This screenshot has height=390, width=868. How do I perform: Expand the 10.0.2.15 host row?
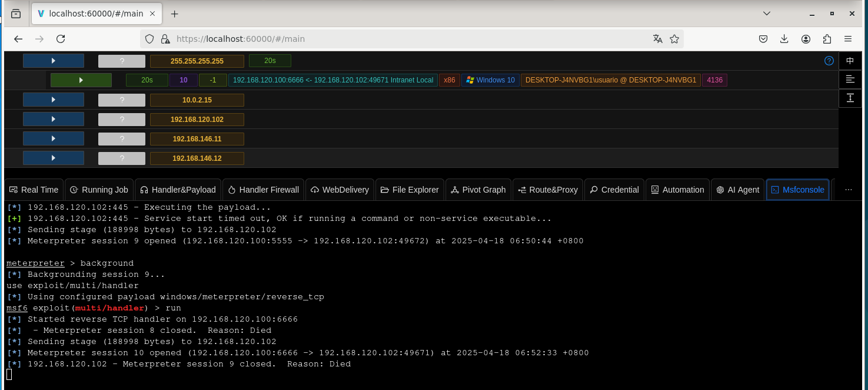point(54,100)
